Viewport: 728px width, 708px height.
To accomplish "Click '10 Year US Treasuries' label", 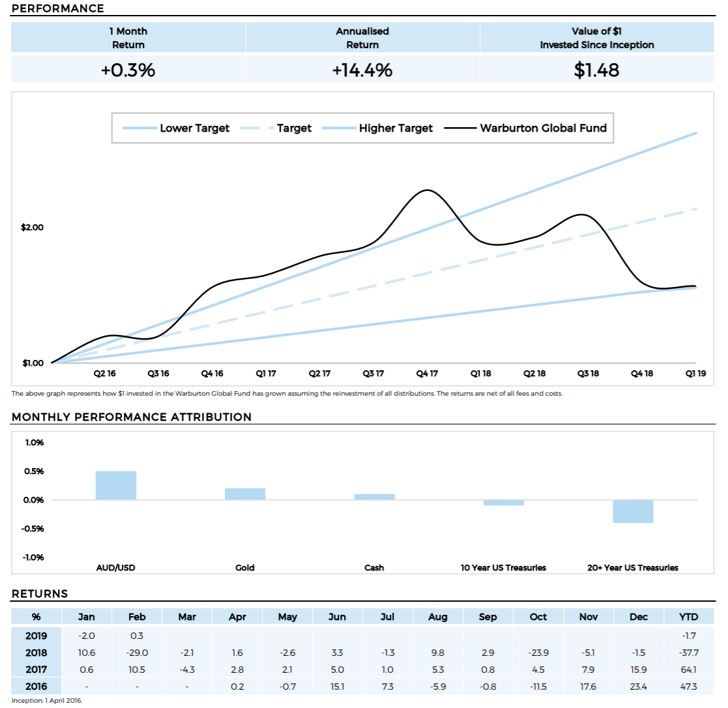I will 503,568.
